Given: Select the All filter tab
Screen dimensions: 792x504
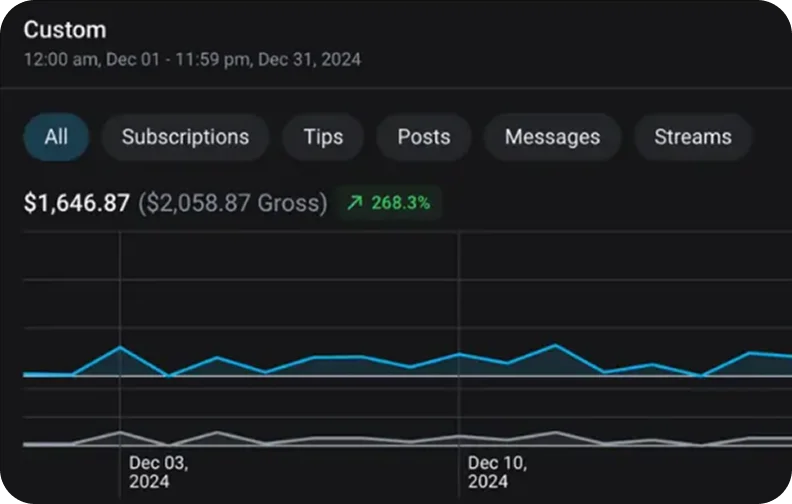Looking at the screenshot, I should [56, 137].
